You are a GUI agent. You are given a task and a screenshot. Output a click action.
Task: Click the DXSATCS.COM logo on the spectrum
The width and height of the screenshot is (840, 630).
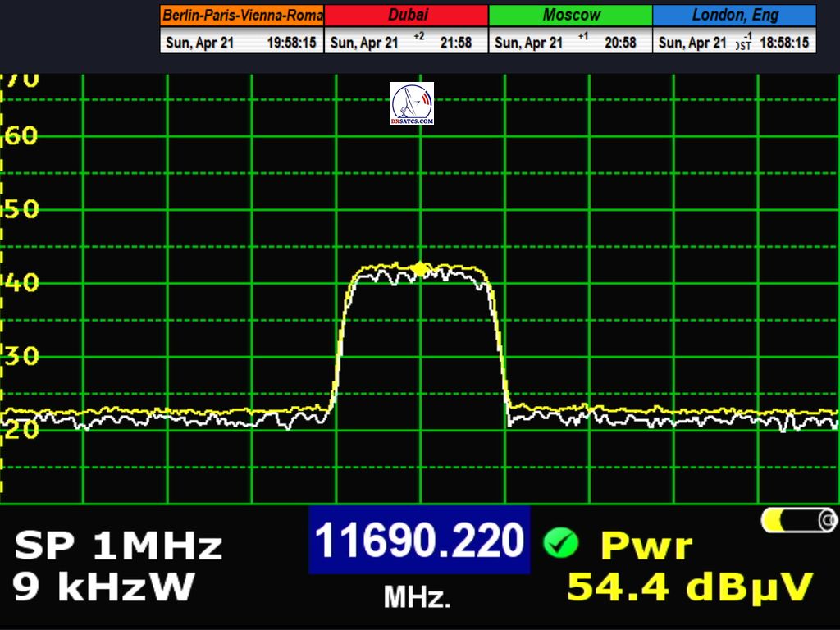click(x=412, y=103)
